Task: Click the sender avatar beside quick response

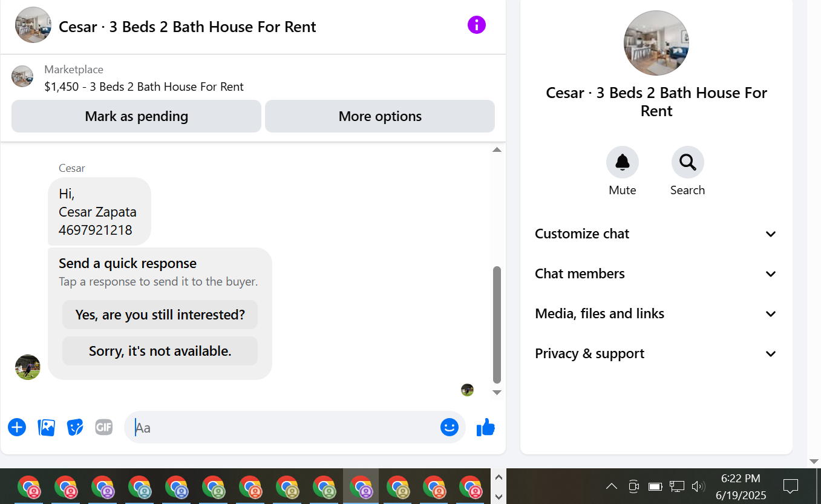Action: click(x=28, y=367)
